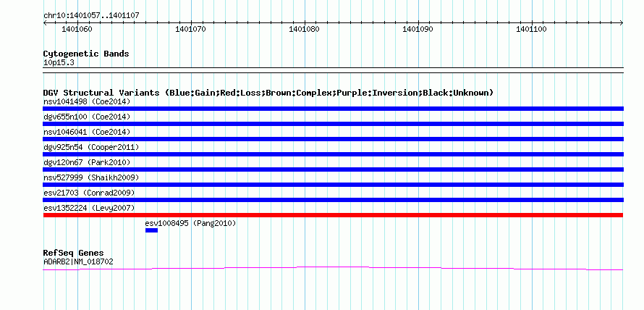644x310 pixels.
Task: Click the blue bar under esv21703
Action: (x=333, y=200)
